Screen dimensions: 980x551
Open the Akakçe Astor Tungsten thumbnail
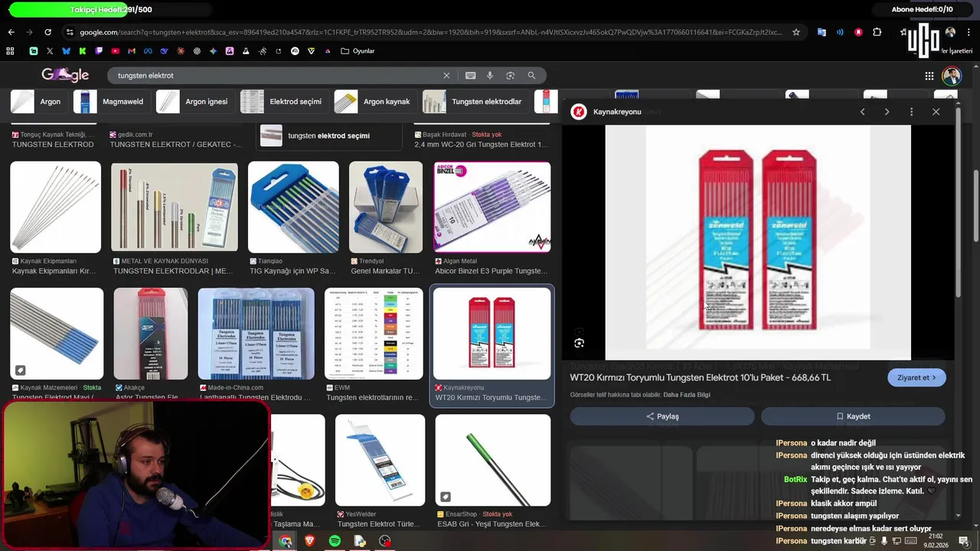coord(151,334)
